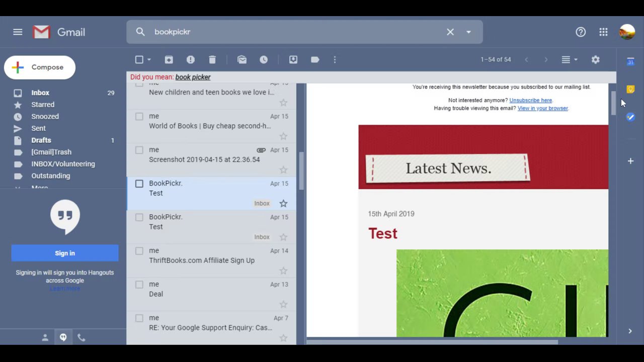Click the Hangouts Sign in button
The height and width of the screenshot is (362, 644).
click(x=65, y=253)
